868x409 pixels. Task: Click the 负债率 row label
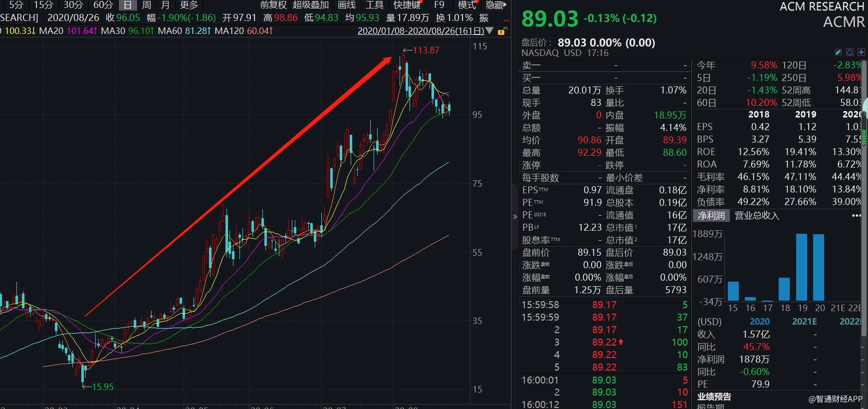point(710,202)
